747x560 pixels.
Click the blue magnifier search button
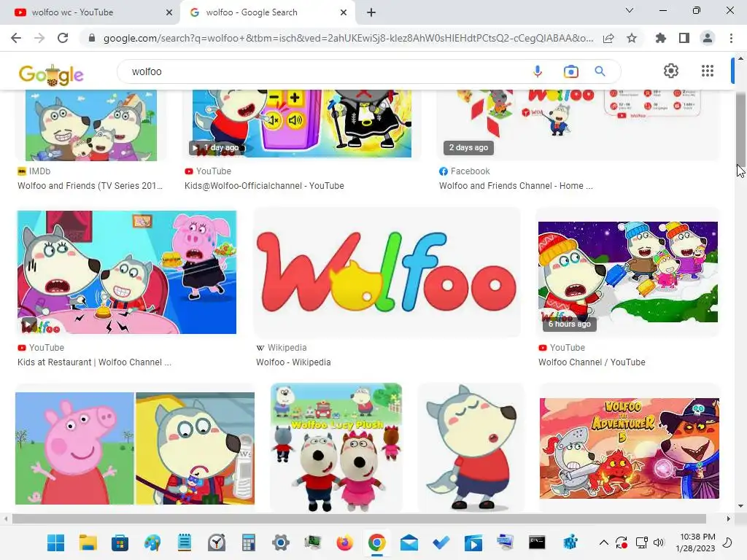600,71
